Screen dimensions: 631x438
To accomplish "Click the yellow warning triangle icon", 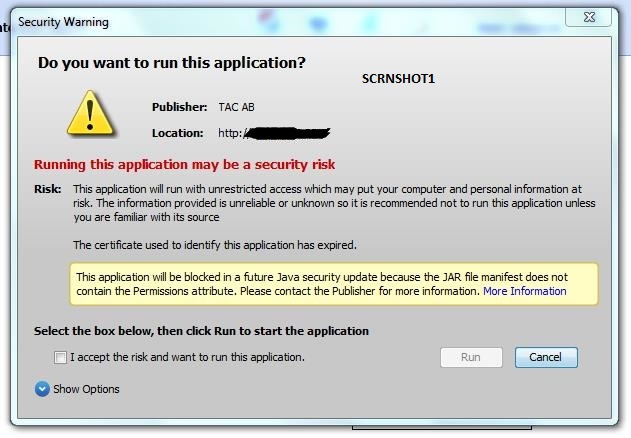I will [90, 113].
